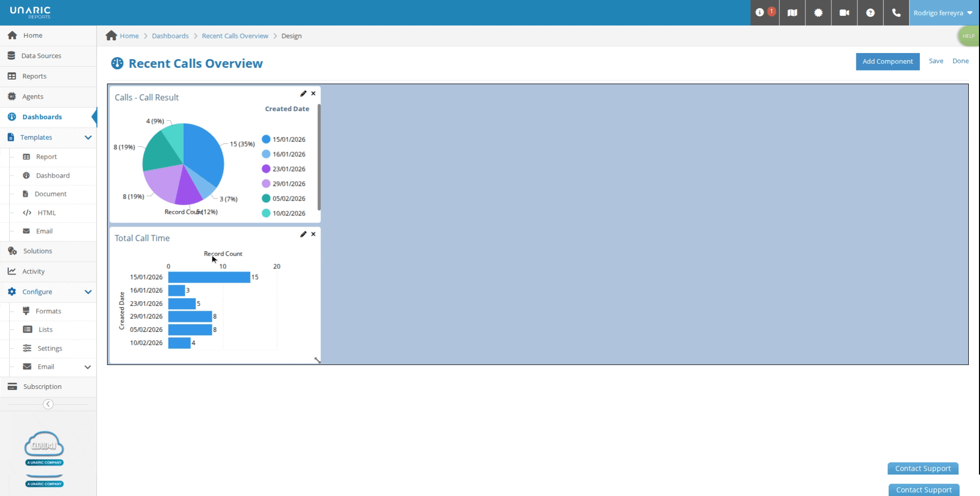The height and width of the screenshot is (496, 980).
Task: Toggle the 15/01/2026 legend color swatch
Action: (266, 139)
